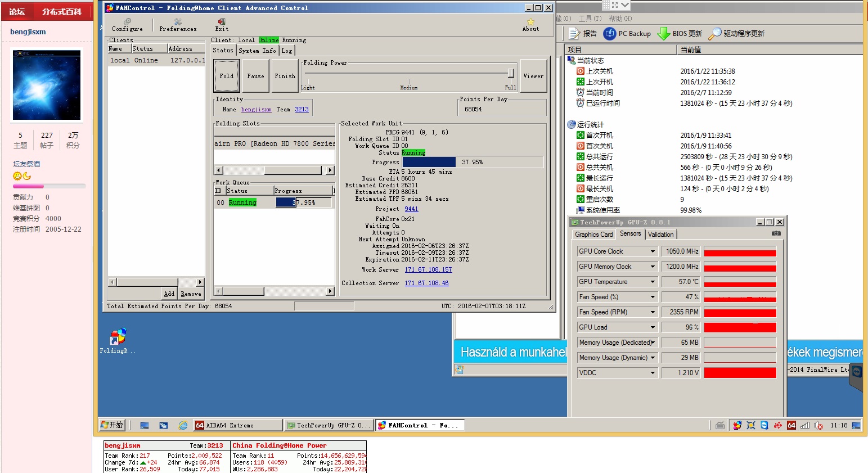Click the bengjisxm forum username link
868x473 pixels.
coord(28,31)
